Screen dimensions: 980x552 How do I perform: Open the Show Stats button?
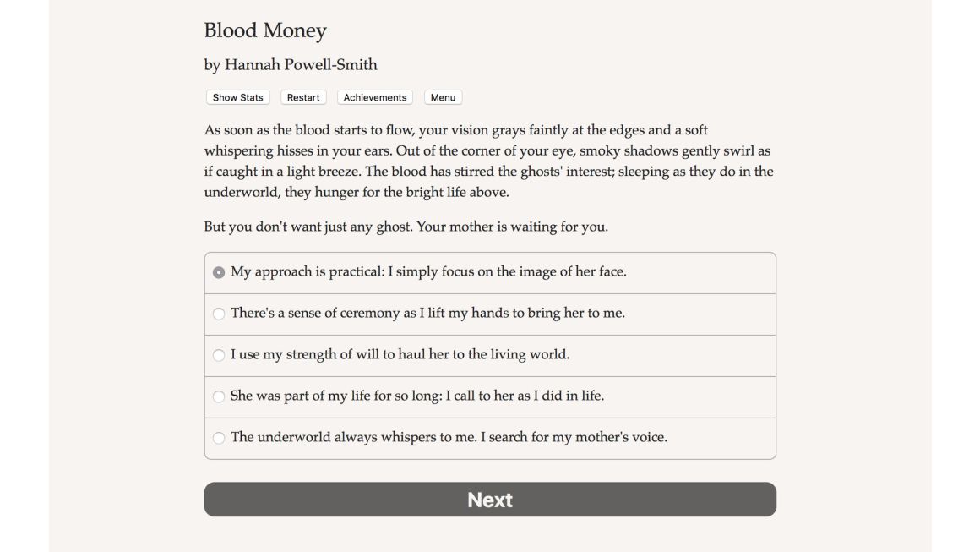[237, 97]
